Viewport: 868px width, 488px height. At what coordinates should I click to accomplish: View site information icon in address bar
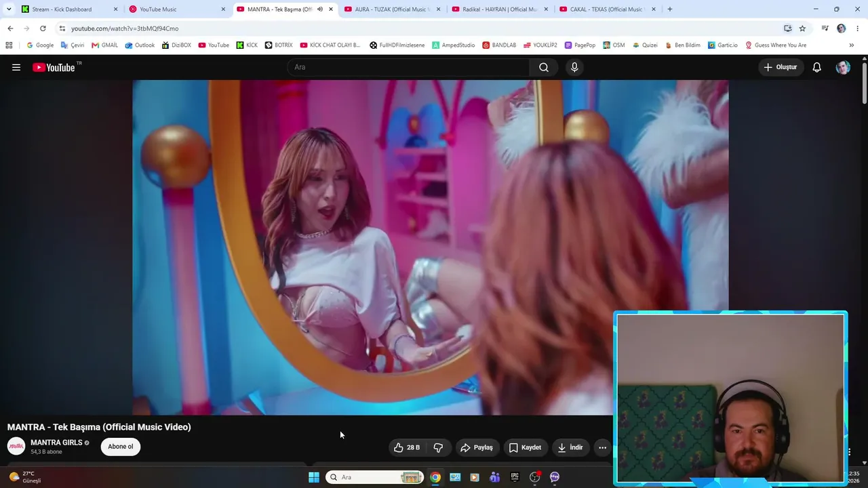point(62,28)
